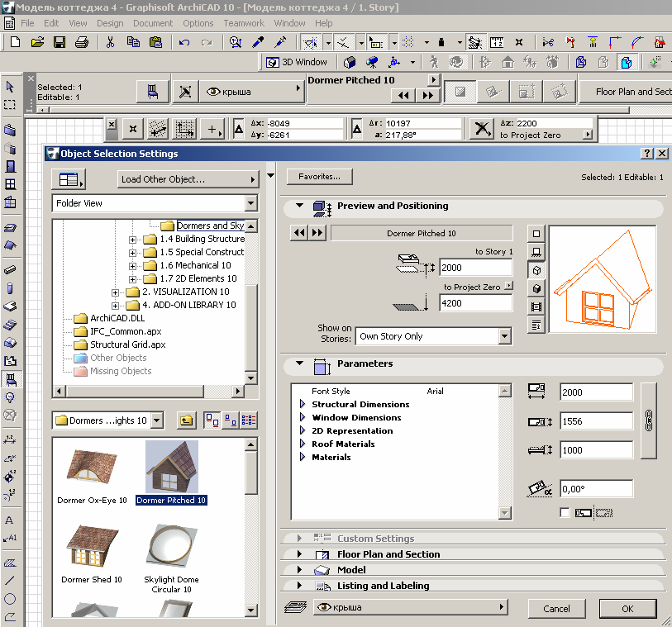Select the Marquee tool in the toolbox

click(x=10, y=105)
